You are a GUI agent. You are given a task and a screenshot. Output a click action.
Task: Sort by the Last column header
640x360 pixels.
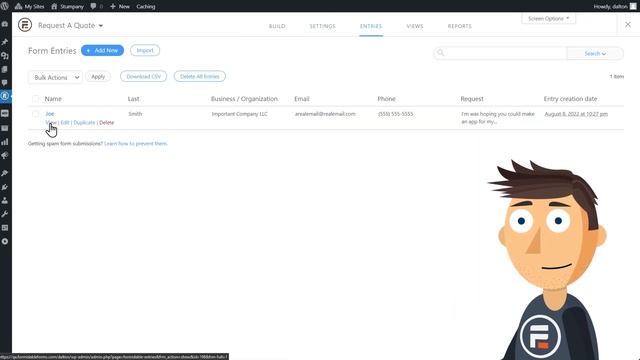point(133,99)
